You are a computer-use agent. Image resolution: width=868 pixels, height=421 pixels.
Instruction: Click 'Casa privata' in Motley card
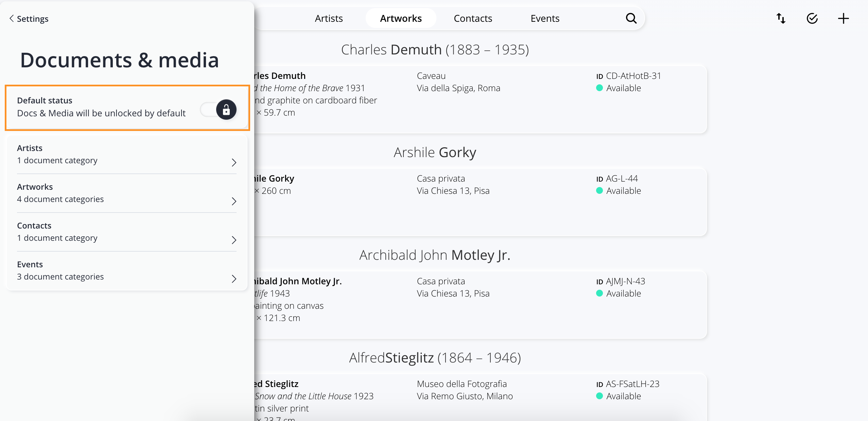pos(441,281)
